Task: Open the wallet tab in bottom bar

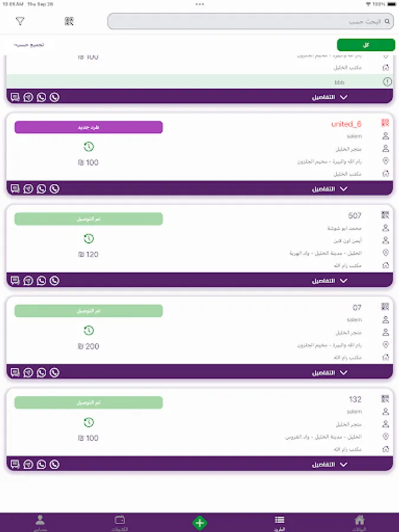Action: 120,523
